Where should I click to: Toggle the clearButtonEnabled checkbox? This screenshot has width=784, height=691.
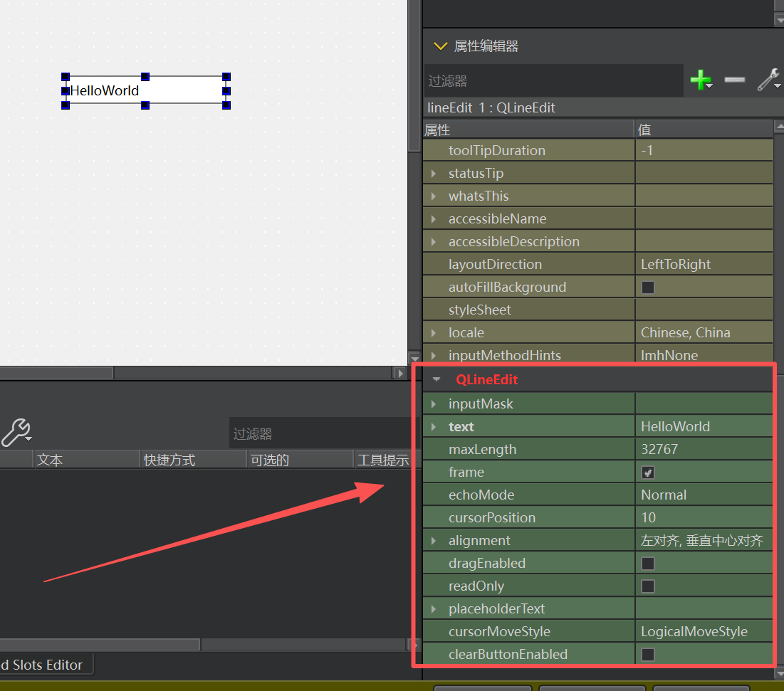(648, 655)
